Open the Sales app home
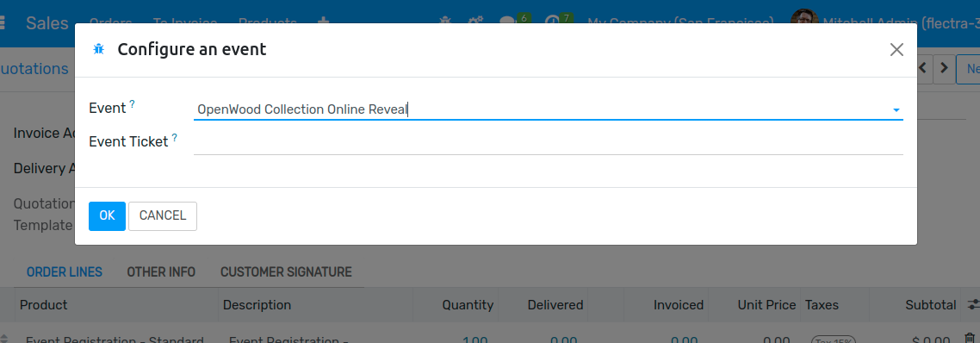Screen dimensions: 980x343 click(47, 23)
